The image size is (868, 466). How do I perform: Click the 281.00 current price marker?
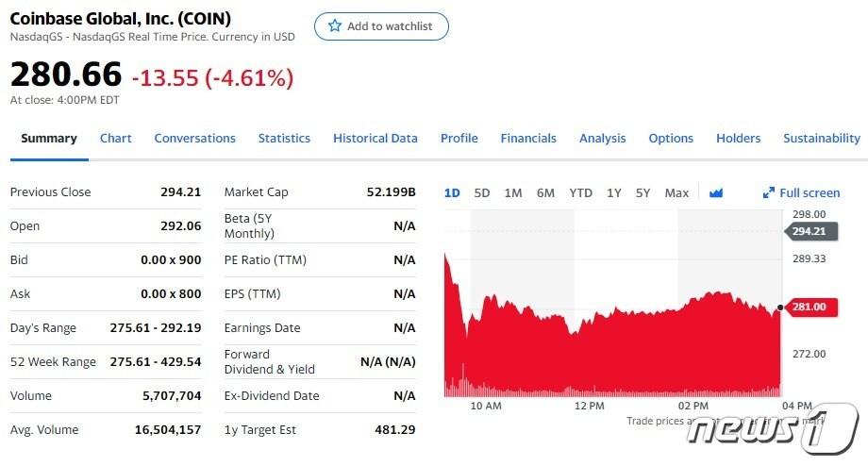(807, 307)
